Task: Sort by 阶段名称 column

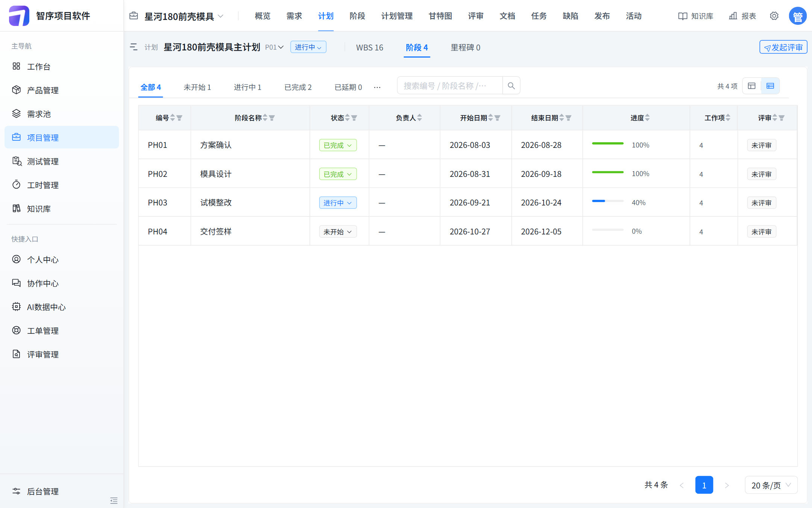Action: pos(265,118)
